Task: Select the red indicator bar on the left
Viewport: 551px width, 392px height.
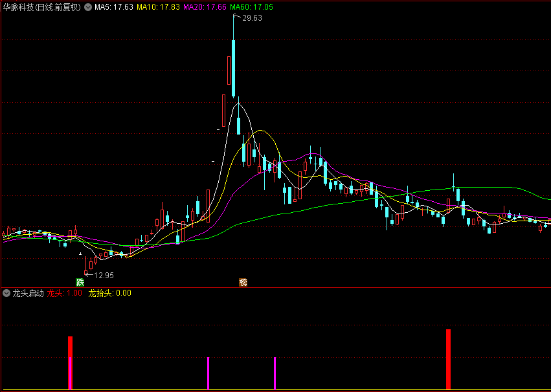Action: [x=71, y=363]
